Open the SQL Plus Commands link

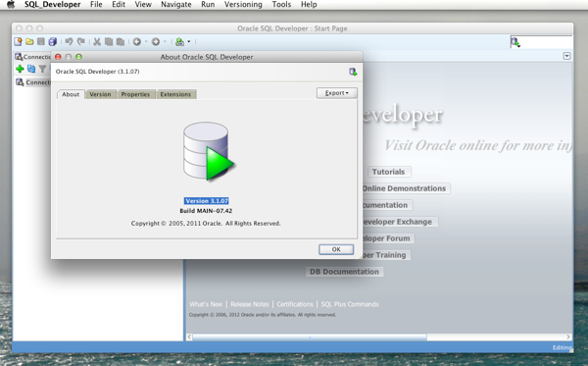coord(350,304)
